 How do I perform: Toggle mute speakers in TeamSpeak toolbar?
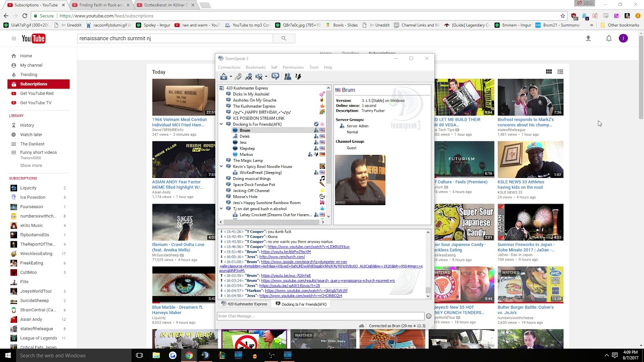[x=259, y=76]
